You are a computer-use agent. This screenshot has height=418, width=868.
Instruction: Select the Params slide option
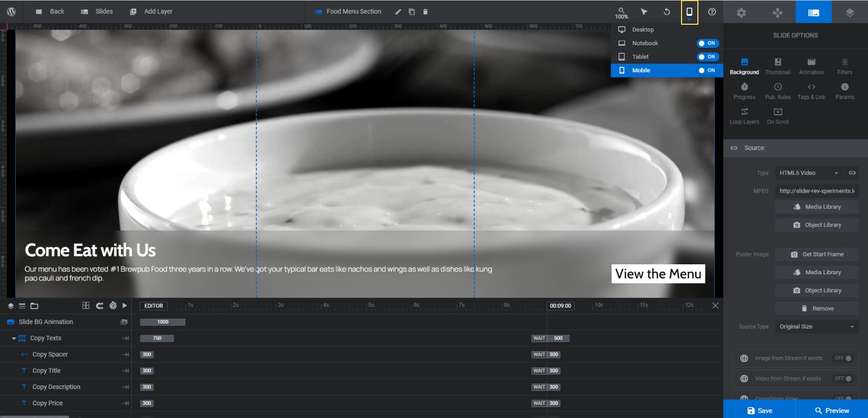point(845,91)
